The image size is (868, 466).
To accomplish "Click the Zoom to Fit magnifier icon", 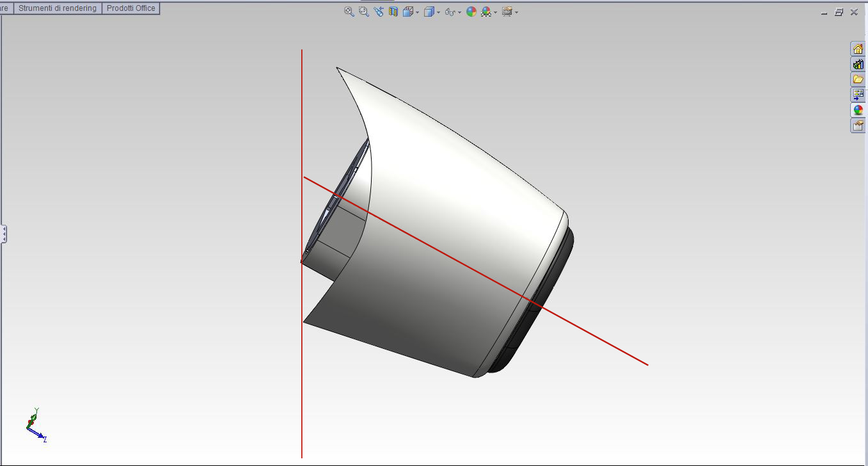I will pyautogui.click(x=349, y=12).
